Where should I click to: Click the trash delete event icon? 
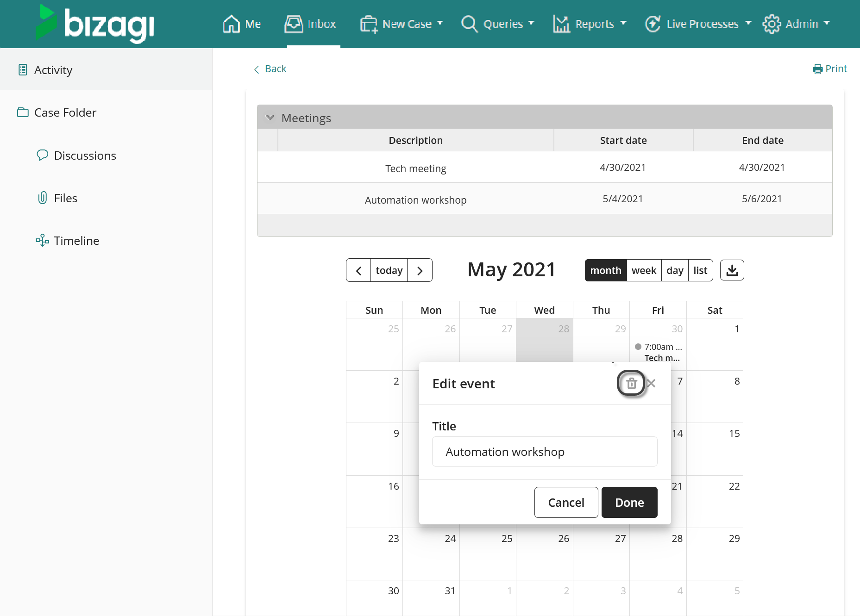(x=631, y=383)
